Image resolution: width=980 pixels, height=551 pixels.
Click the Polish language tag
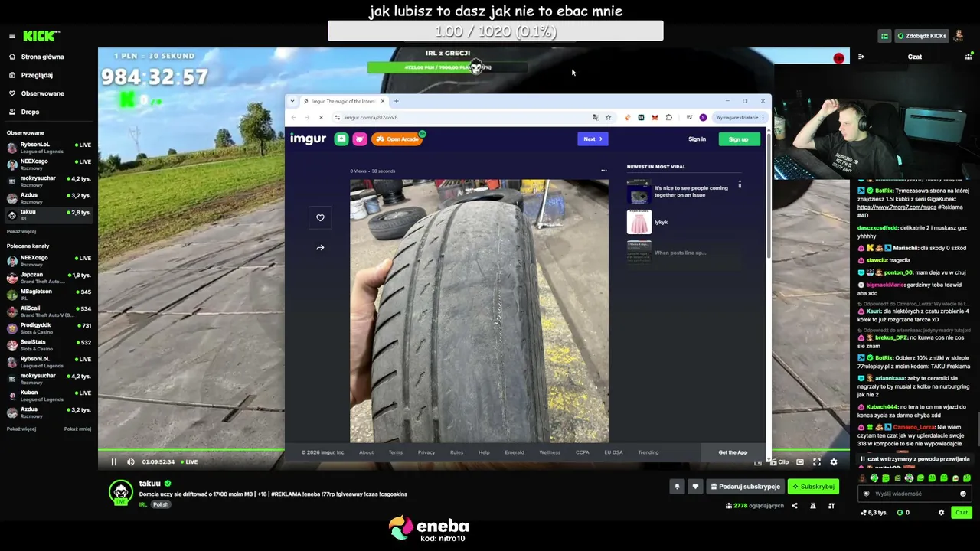(x=161, y=504)
